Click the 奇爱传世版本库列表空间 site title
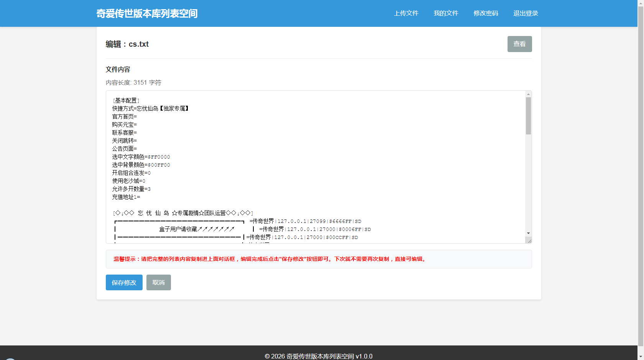644x360 pixels. [147, 13]
